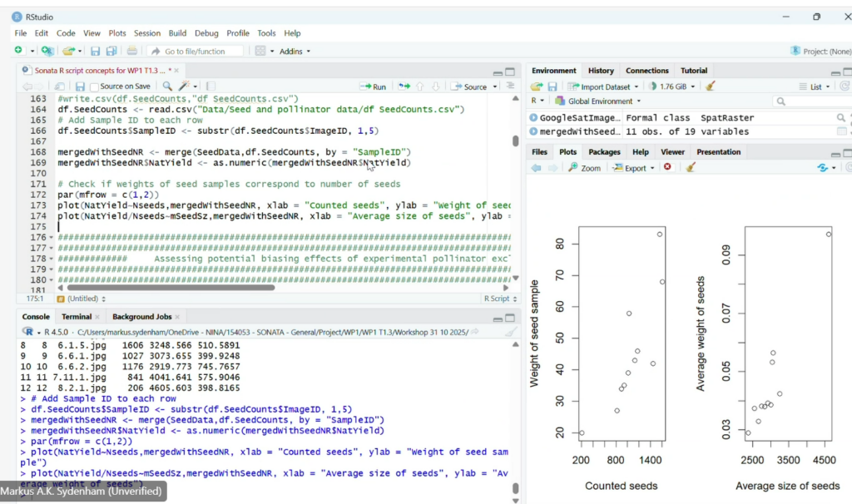
Task: Toggle the Source on Save checkbox
Action: 95,86
